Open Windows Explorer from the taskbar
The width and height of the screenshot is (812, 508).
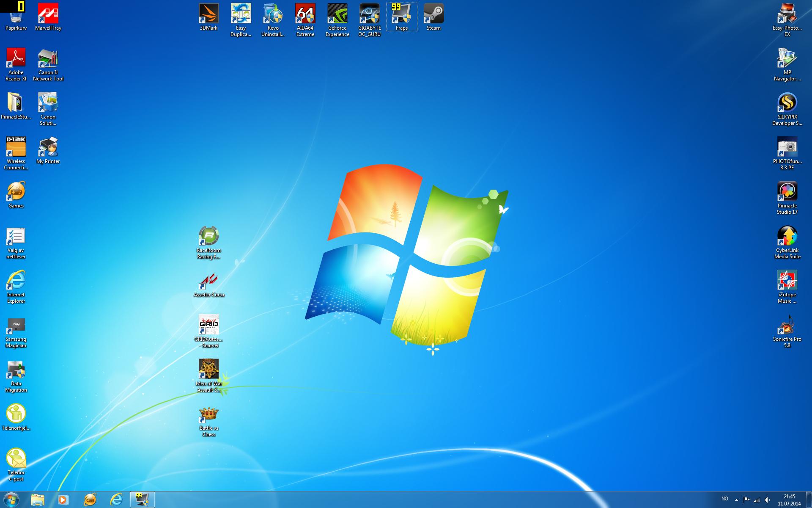38,500
